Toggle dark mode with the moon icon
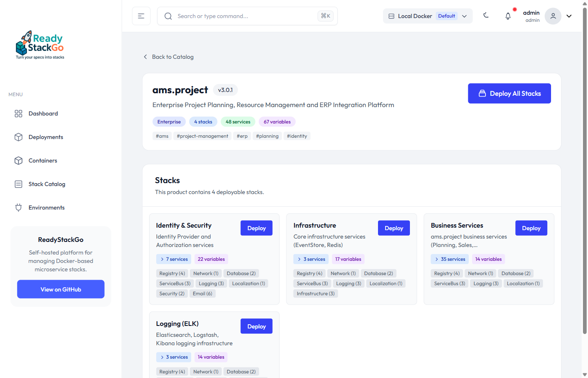Viewport: 588px width, 378px height. (x=486, y=16)
